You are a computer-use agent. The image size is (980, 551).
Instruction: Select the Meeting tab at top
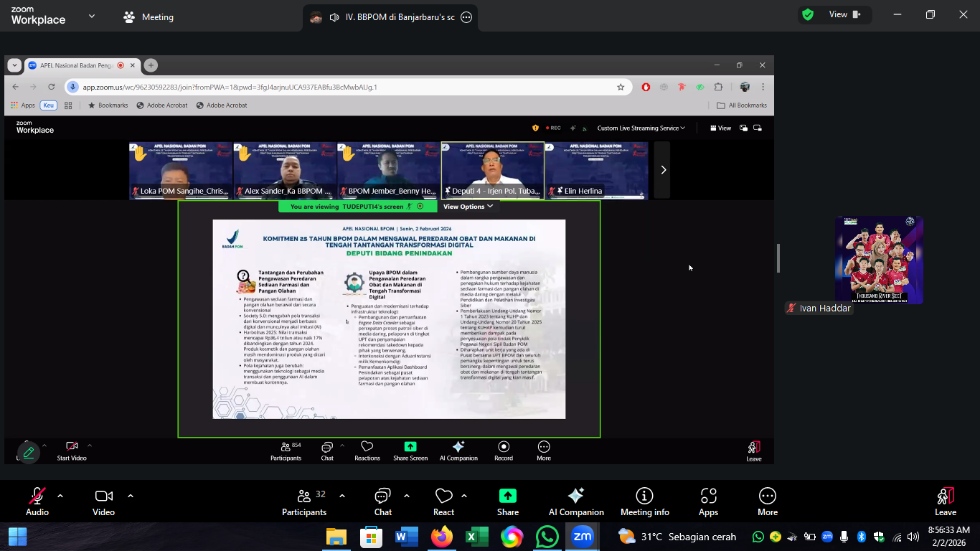point(149,17)
